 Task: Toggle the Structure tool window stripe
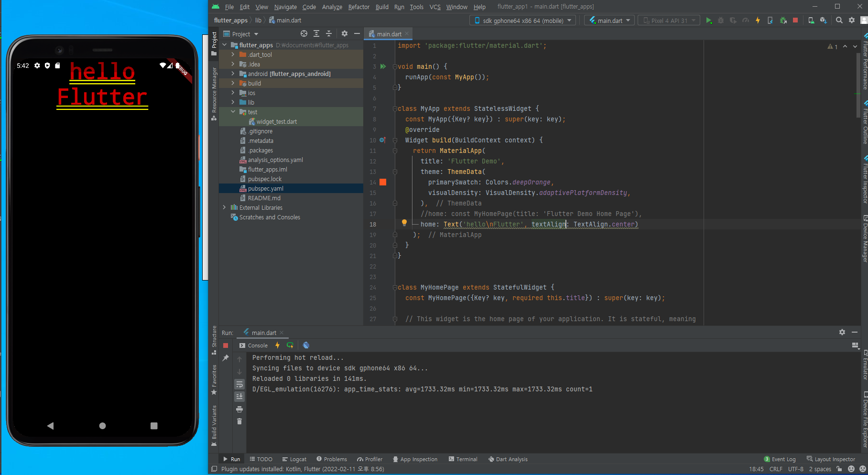coord(214,340)
